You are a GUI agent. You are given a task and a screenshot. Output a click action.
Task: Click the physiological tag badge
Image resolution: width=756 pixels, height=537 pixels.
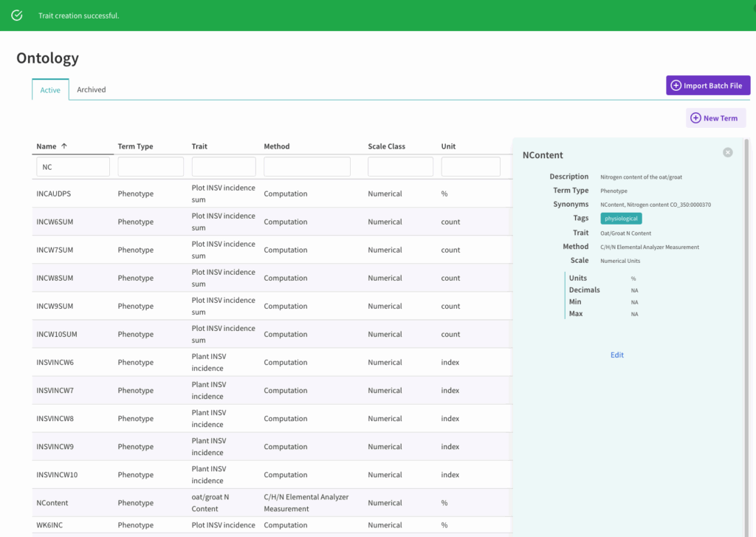point(621,219)
